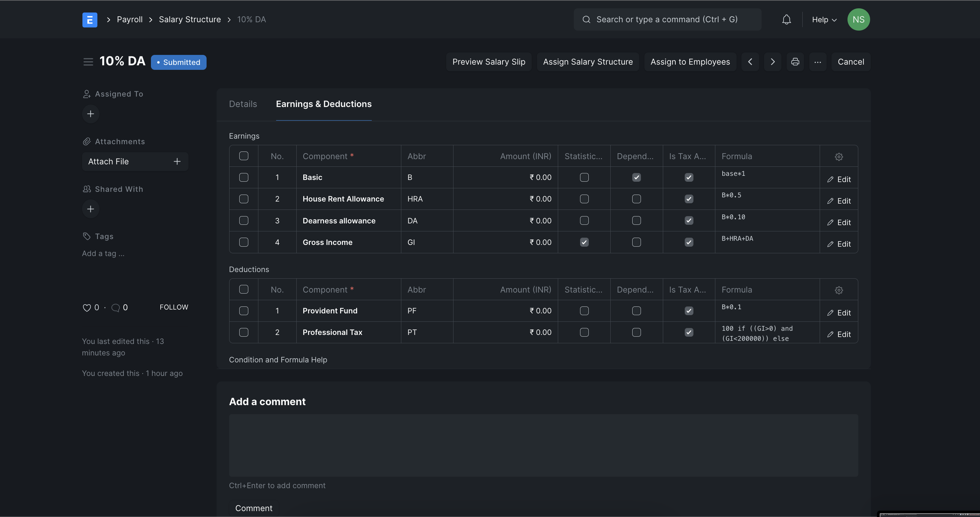The height and width of the screenshot is (517, 980).
Task: Add a user under Shared With
Action: 90,209
